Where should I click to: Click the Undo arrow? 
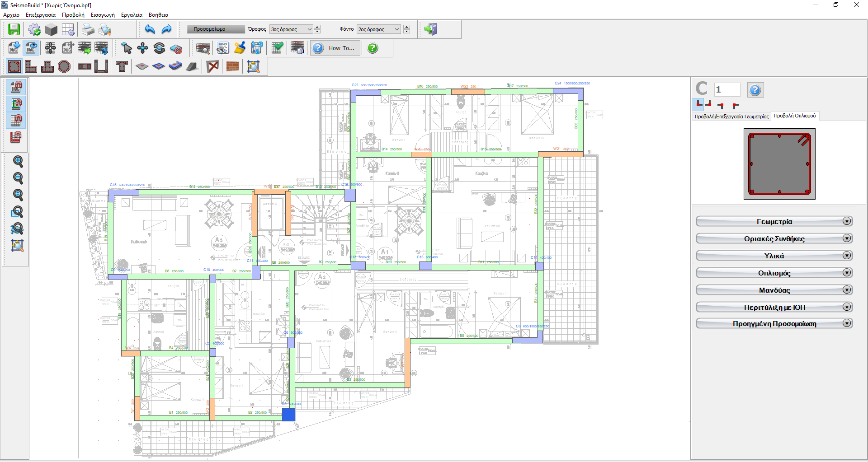150,29
